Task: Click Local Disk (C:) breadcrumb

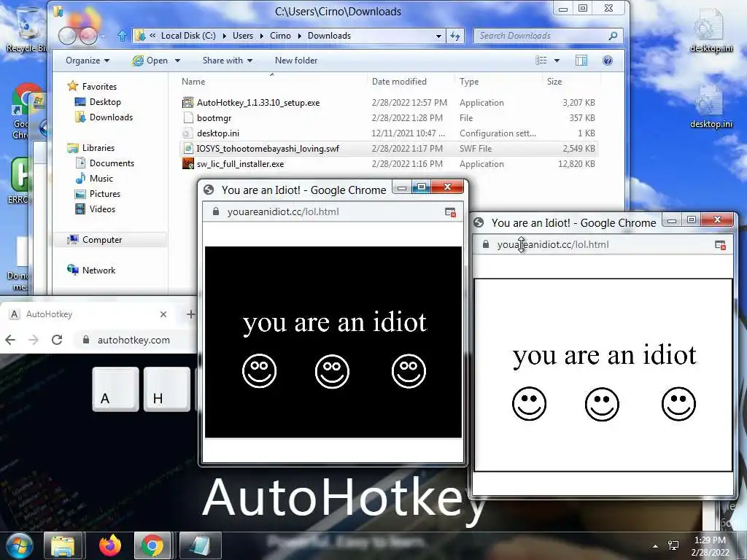Action: point(188,36)
